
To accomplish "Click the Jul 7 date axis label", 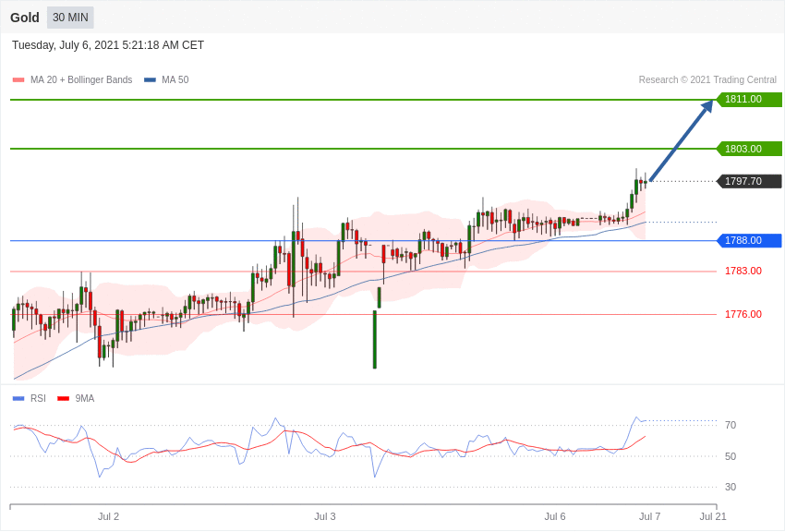I will click(650, 516).
